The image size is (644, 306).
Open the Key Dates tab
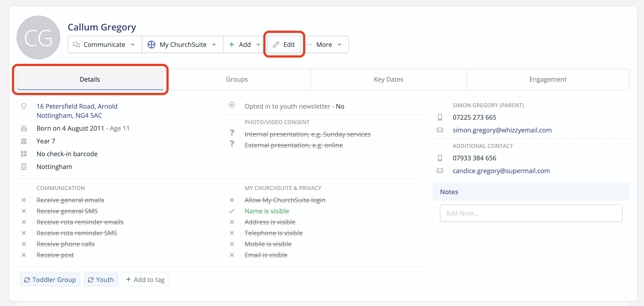coord(388,79)
